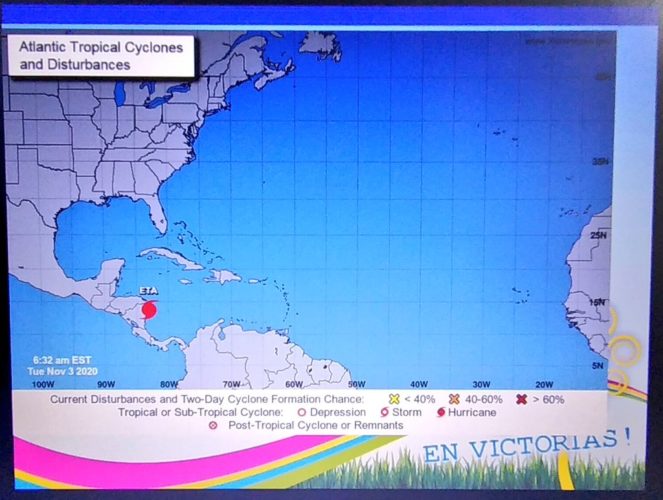Click the red X above-60% chance icon
The width and height of the screenshot is (663, 500).
[x=521, y=399]
